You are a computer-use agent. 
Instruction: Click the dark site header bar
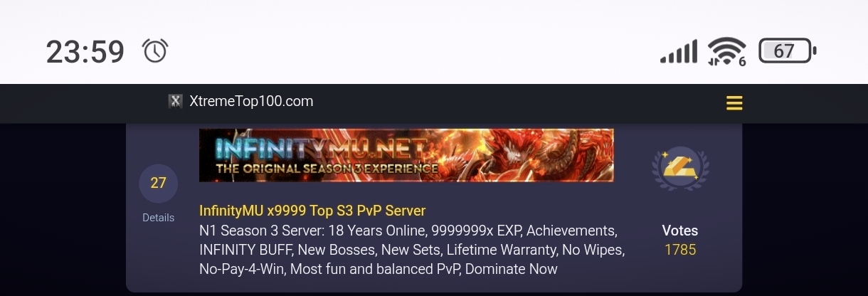(434, 103)
